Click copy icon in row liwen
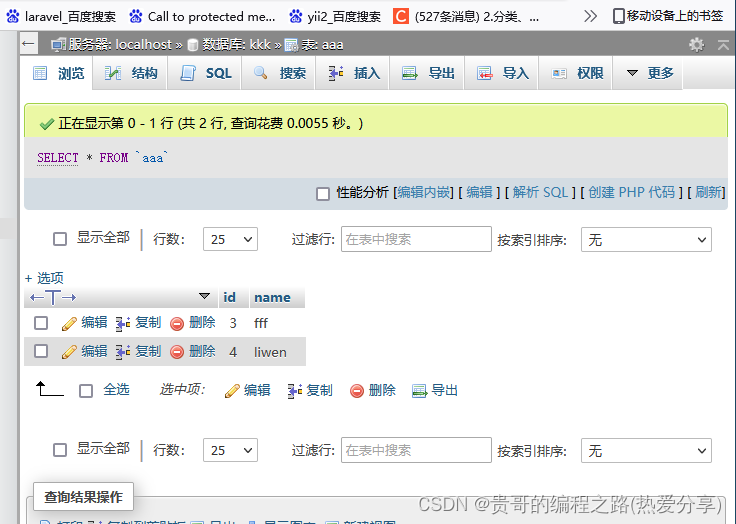 pyautogui.click(x=123, y=352)
